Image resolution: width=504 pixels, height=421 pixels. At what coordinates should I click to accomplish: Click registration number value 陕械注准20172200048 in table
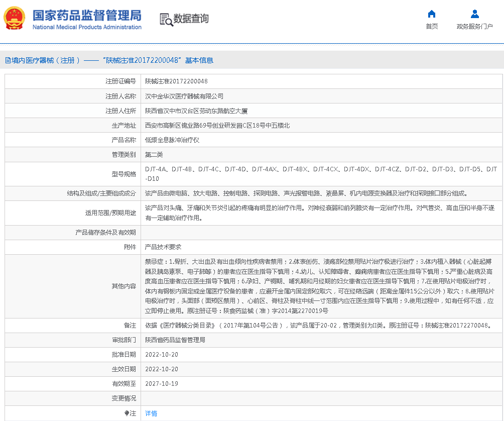point(176,81)
